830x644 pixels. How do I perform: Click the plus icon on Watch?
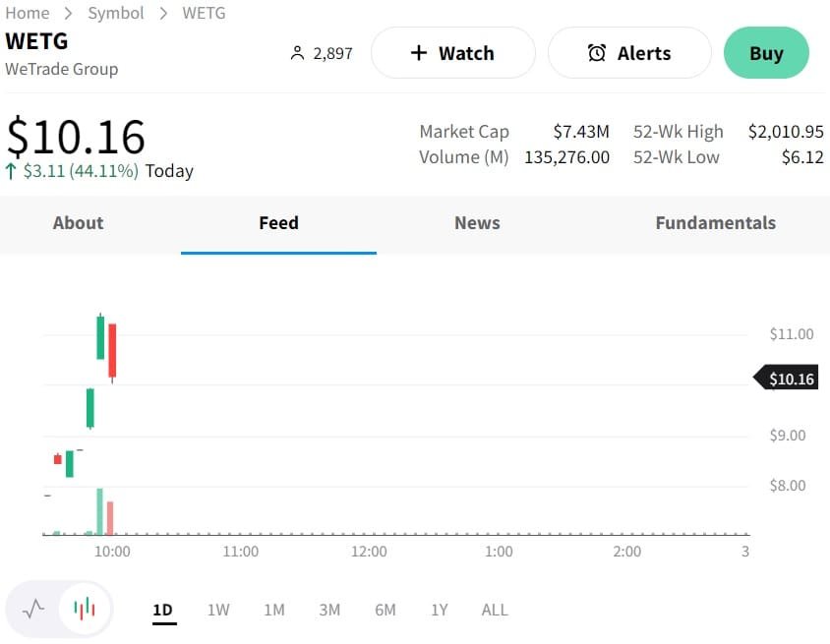click(x=419, y=53)
